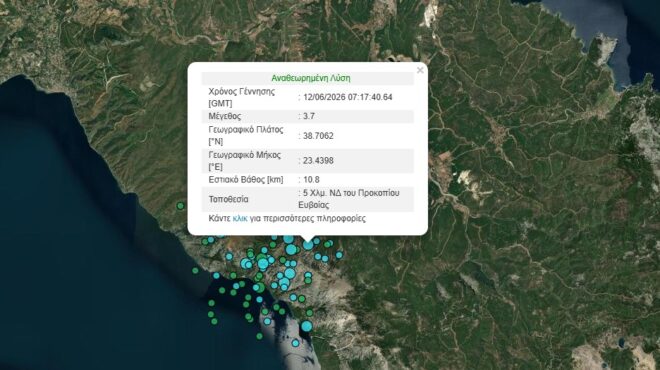This screenshot has width=660, height=370.
Task: Select the large cyan marker under the popup pointer
Action: [308, 245]
